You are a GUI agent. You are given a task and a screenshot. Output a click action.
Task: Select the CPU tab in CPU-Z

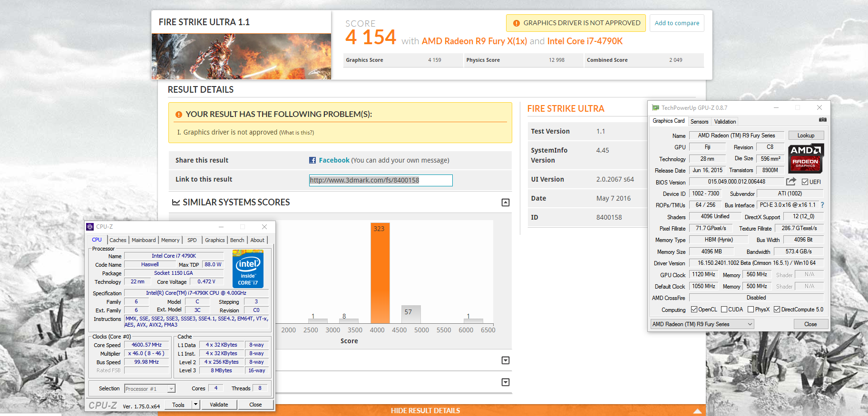click(97, 240)
